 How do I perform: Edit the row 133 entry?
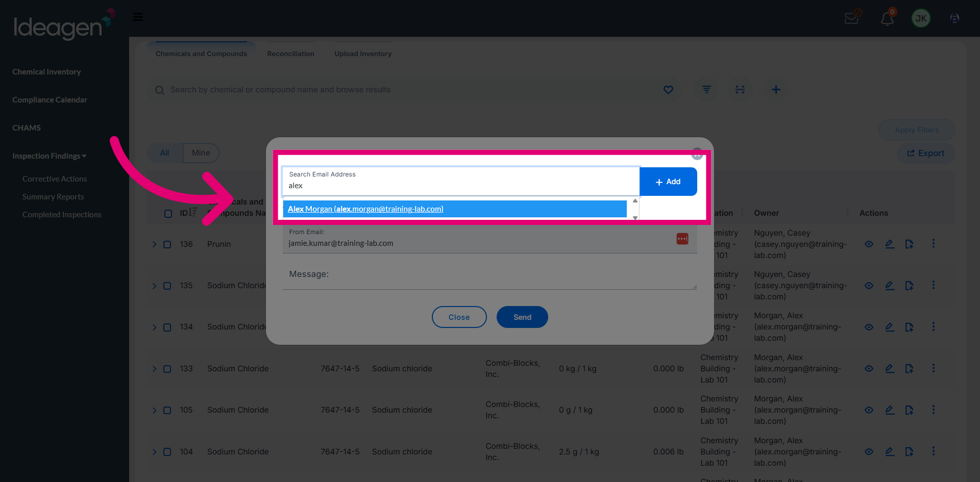tap(890, 368)
